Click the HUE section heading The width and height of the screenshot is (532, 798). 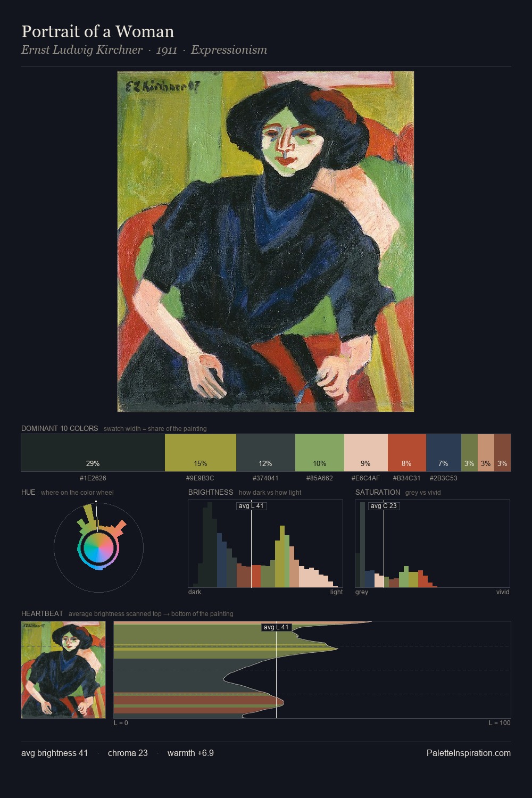[x=28, y=492]
